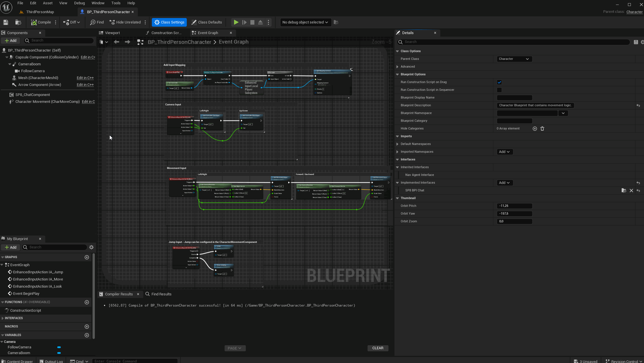Open the debug object selector dropdown
This screenshot has width=644, height=363.
305,22
